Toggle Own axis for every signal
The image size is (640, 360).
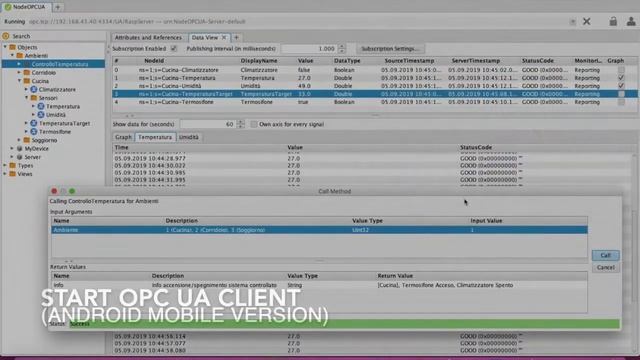tap(254, 124)
